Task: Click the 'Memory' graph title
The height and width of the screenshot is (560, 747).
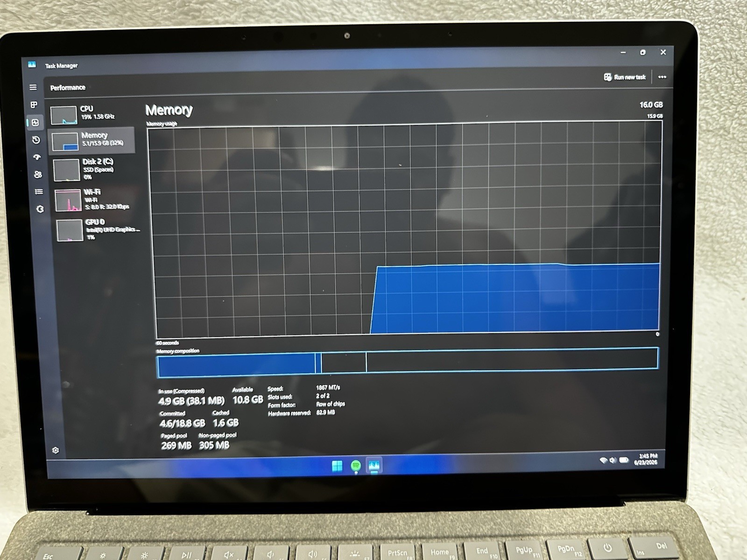Action: click(x=169, y=110)
